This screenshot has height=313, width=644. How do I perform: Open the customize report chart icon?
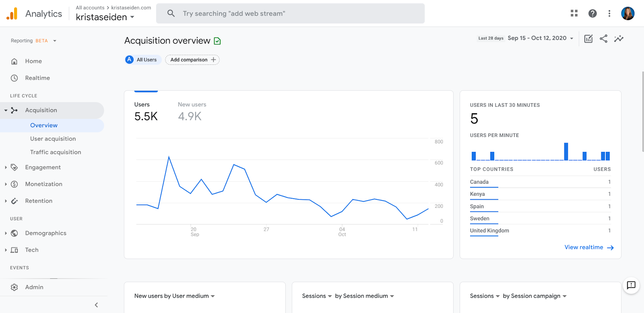588,39
